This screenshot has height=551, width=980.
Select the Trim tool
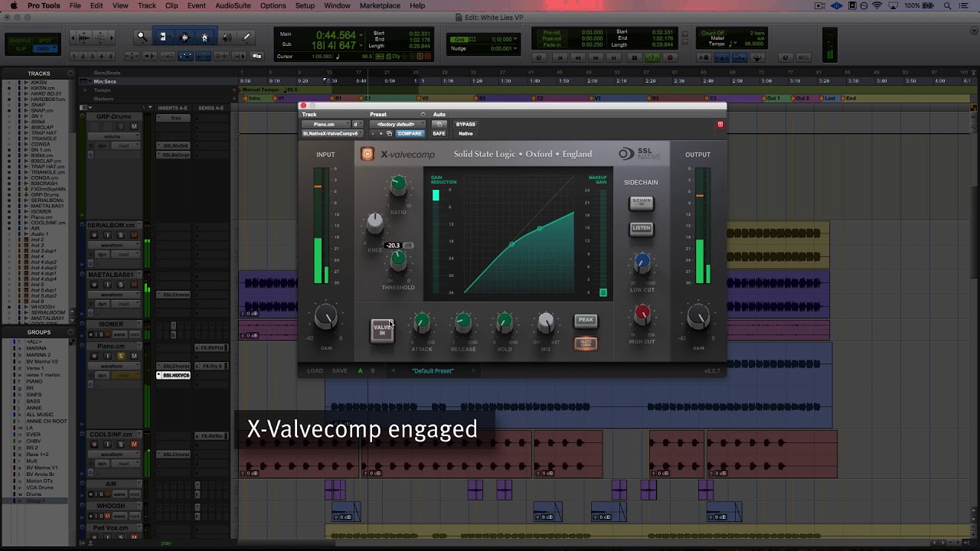[x=162, y=37]
